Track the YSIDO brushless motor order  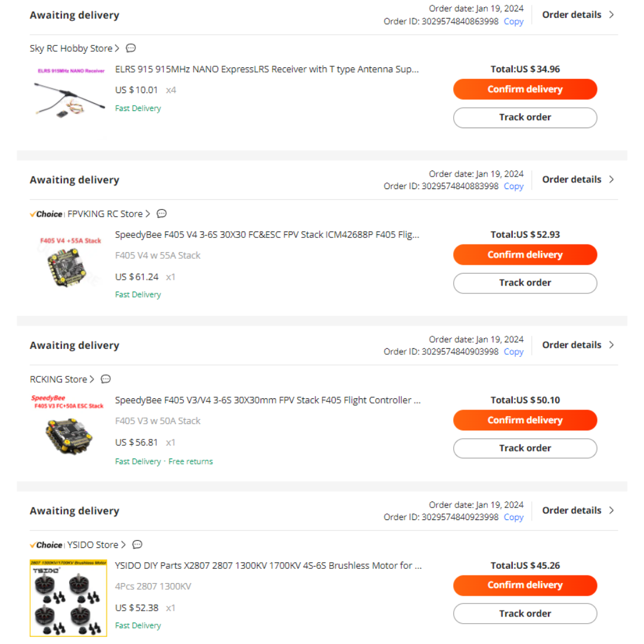[x=525, y=614]
